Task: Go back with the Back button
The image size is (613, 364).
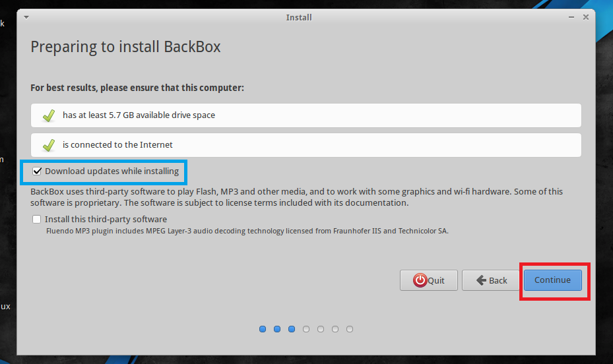Action: point(491,280)
